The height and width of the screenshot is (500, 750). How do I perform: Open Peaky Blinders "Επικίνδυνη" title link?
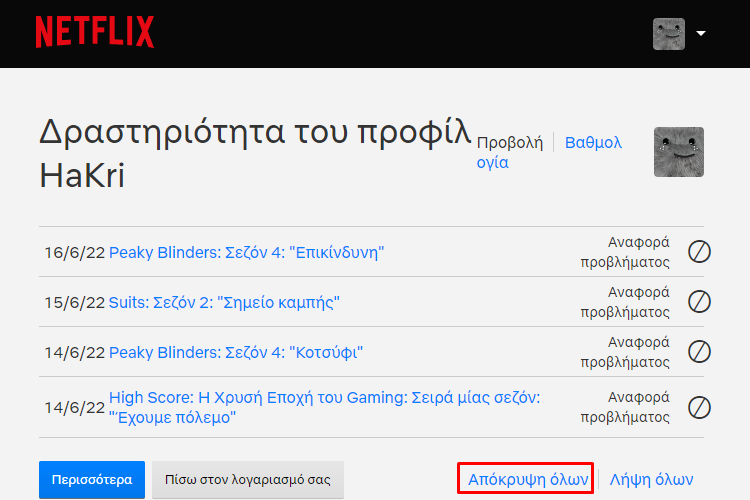[x=246, y=252]
